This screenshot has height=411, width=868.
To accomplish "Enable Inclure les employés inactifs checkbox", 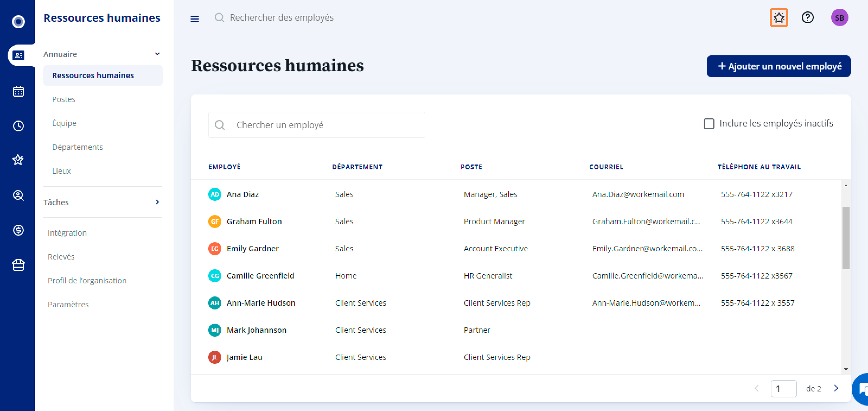I will 709,124.
